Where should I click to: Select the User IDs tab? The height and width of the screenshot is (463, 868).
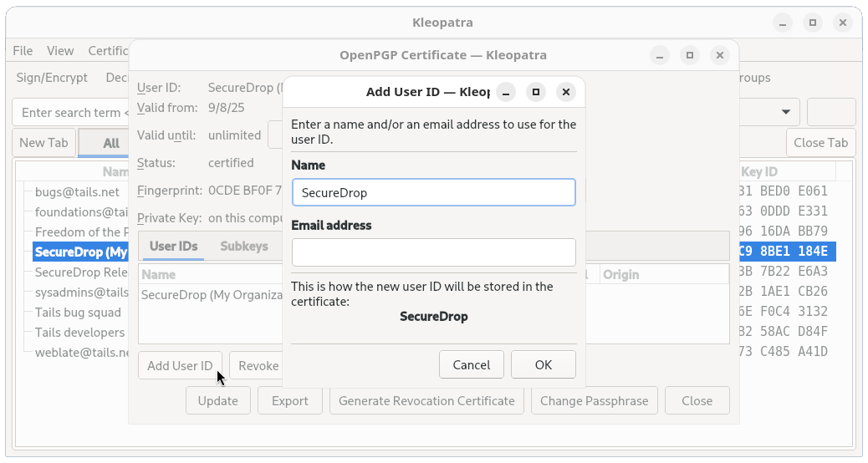click(x=173, y=247)
